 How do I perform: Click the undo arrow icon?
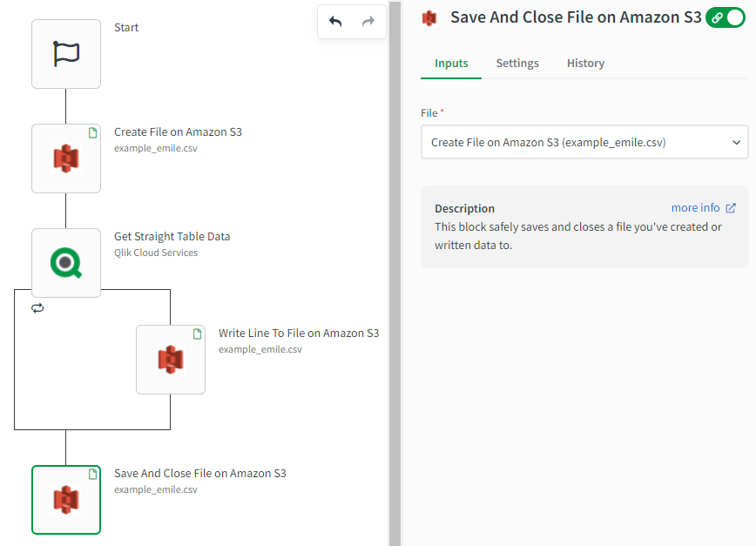(335, 21)
